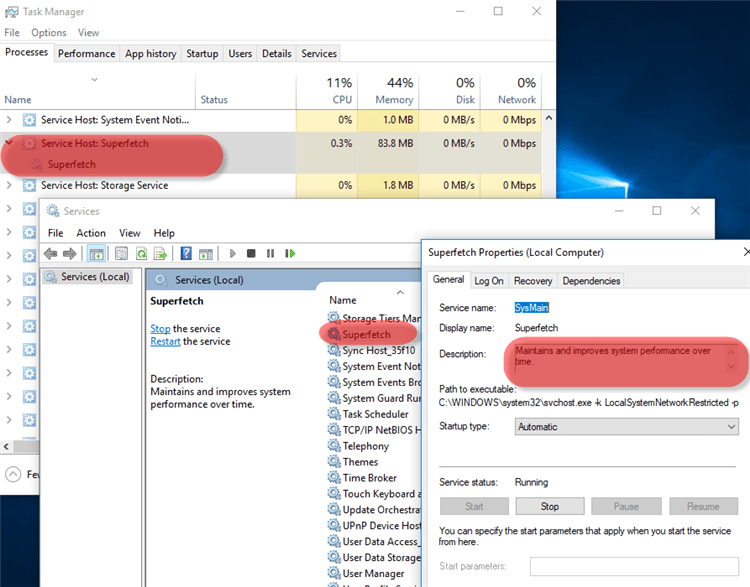
Task: Click Restart the service link
Action: [165, 341]
